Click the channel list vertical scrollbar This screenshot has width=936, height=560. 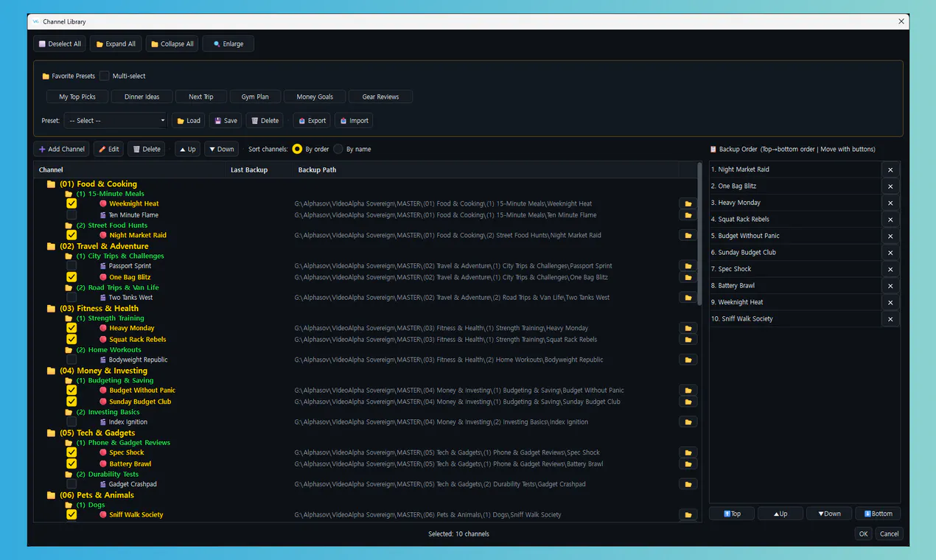[699, 236]
